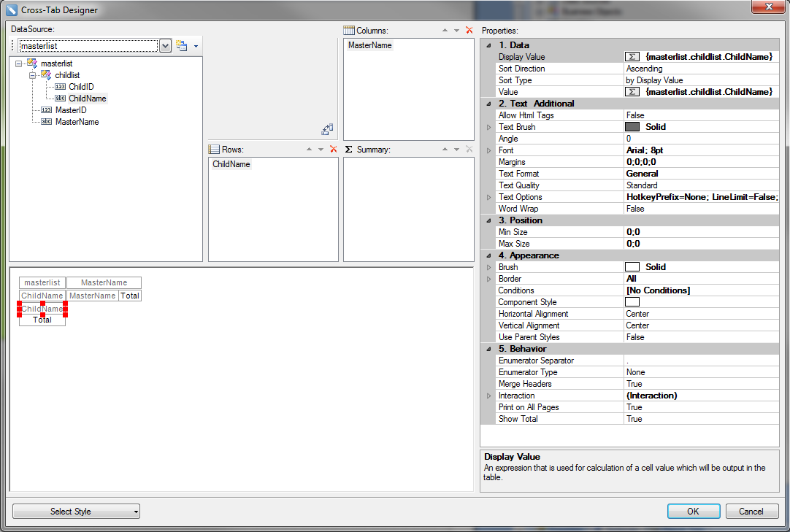
Task: Collapse the masterlist tree node
Action: [x=19, y=63]
